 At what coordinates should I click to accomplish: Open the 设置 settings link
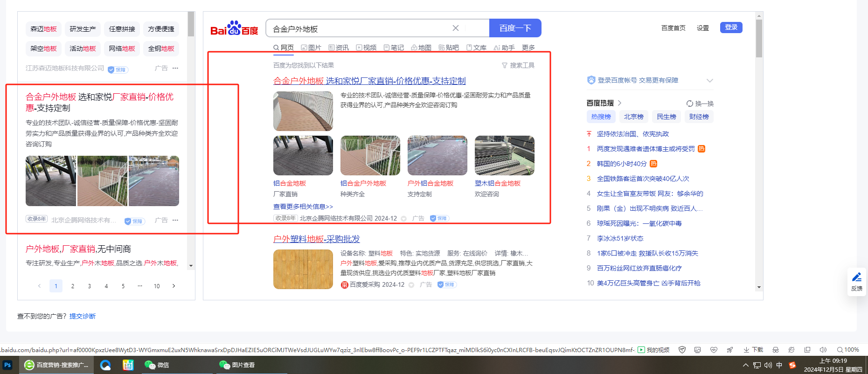coord(703,28)
